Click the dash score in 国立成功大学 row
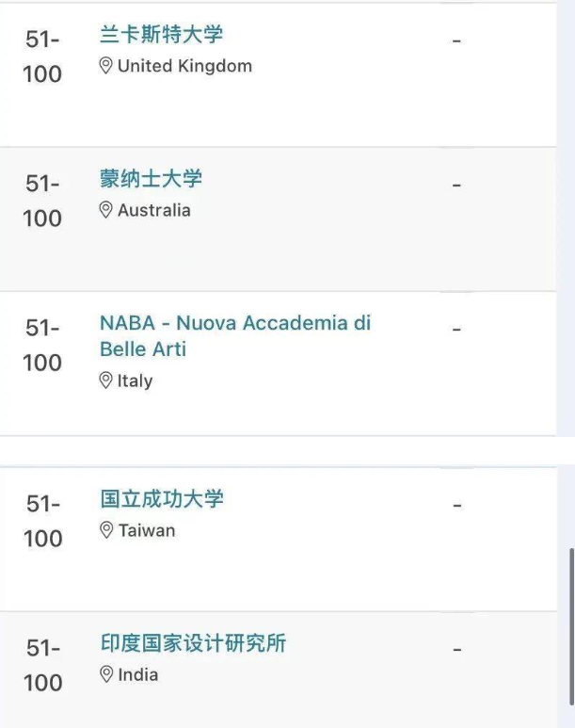 pyautogui.click(x=457, y=505)
